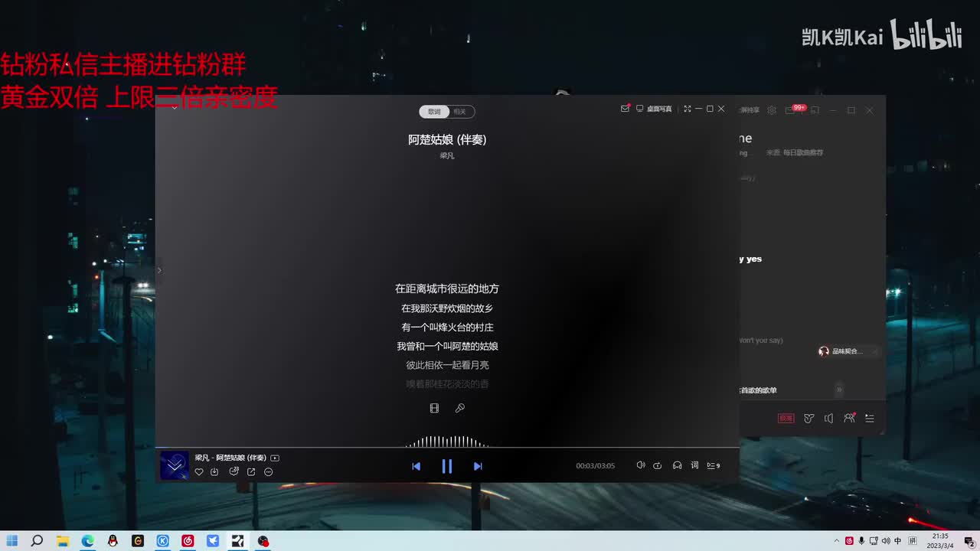Open sound effects headphone icon
This screenshot has height=551, width=980.
[677, 465]
